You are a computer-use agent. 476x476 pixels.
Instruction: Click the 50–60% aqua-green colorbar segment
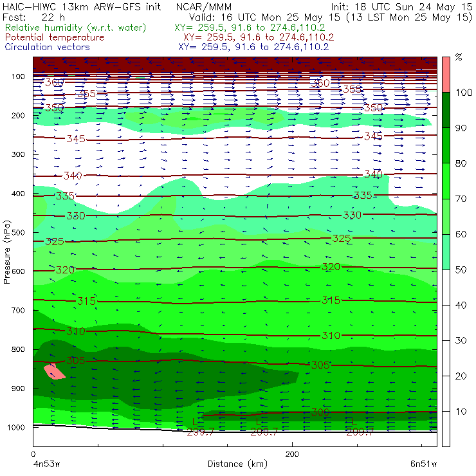(x=446, y=252)
